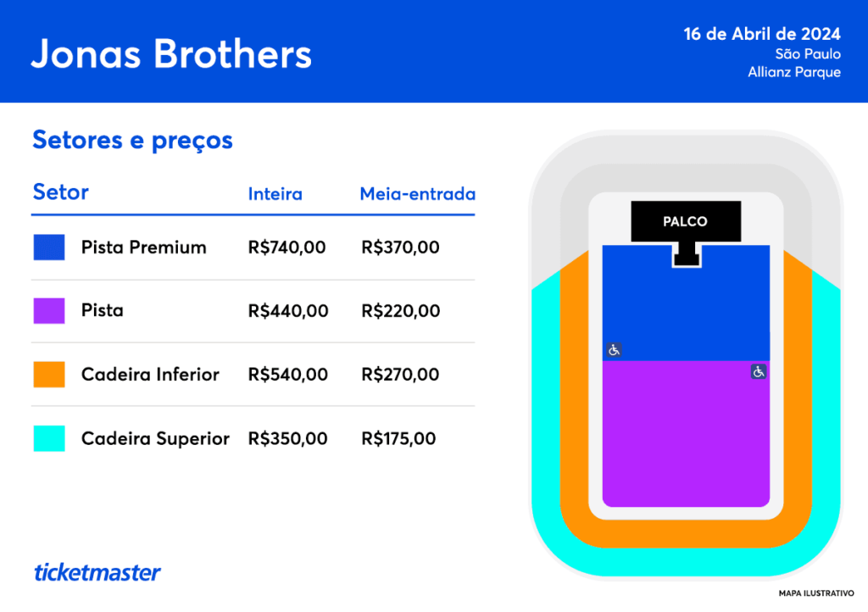Click the purple Pista color swatch
The image size is (868, 612).
pyautogui.click(x=49, y=311)
